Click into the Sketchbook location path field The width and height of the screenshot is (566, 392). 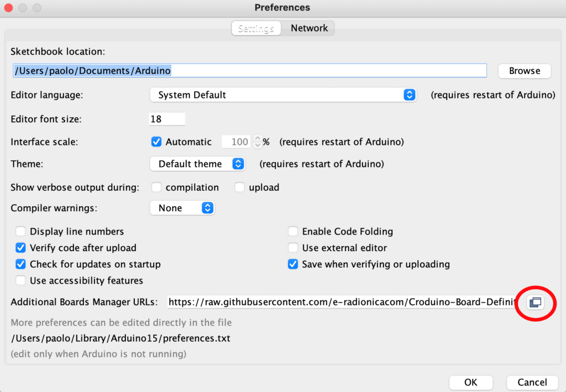(x=249, y=70)
